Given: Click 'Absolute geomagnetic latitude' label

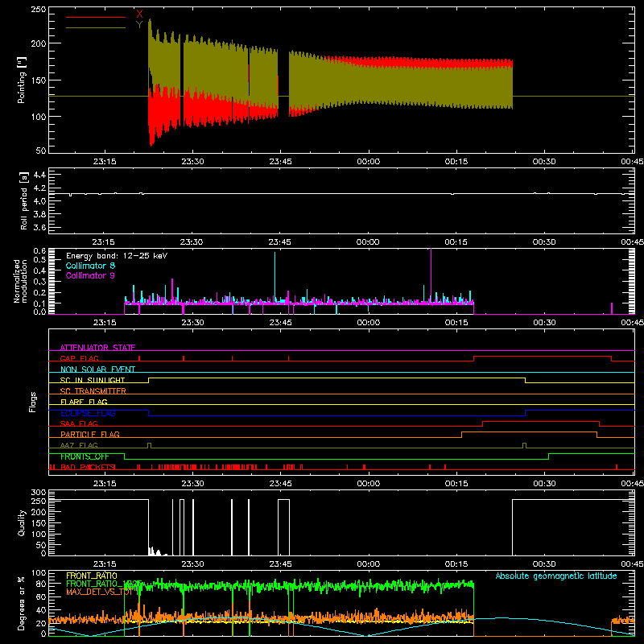Looking at the screenshot, I should tap(556, 576).
